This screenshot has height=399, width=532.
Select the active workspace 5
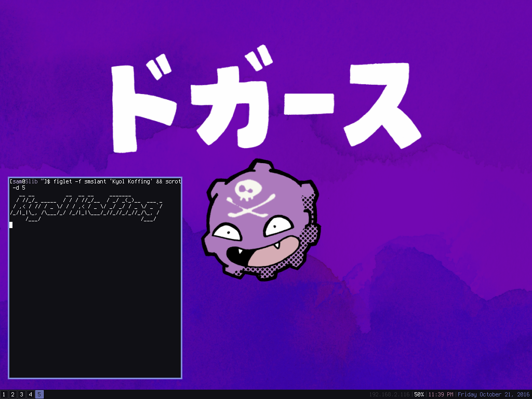click(39, 394)
